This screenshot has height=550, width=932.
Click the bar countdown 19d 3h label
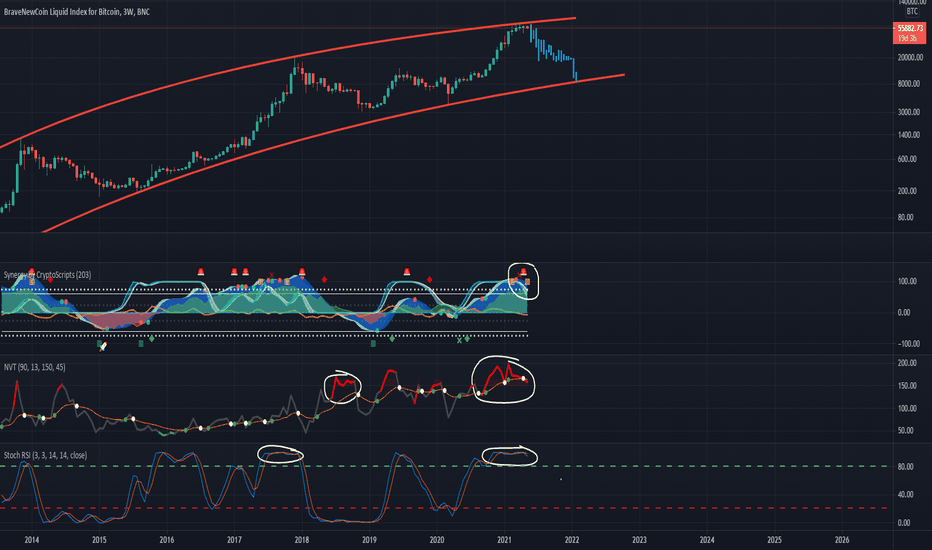click(907, 38)
